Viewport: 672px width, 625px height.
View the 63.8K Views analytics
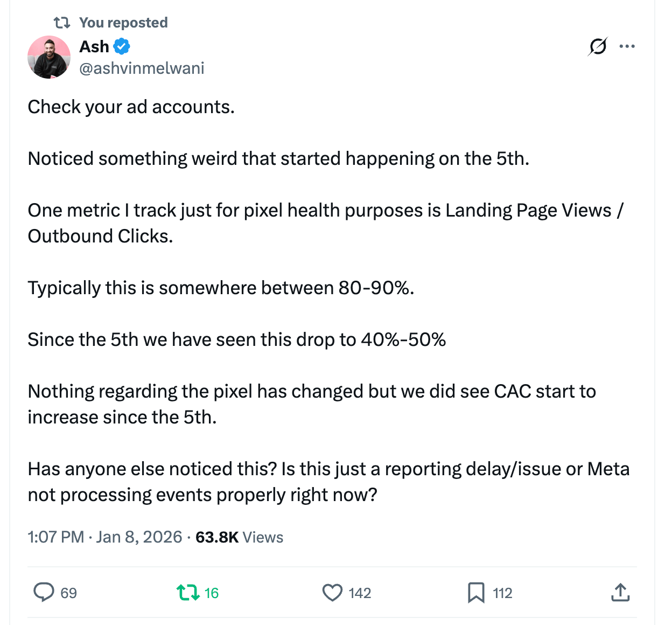[x=239, y=537]
